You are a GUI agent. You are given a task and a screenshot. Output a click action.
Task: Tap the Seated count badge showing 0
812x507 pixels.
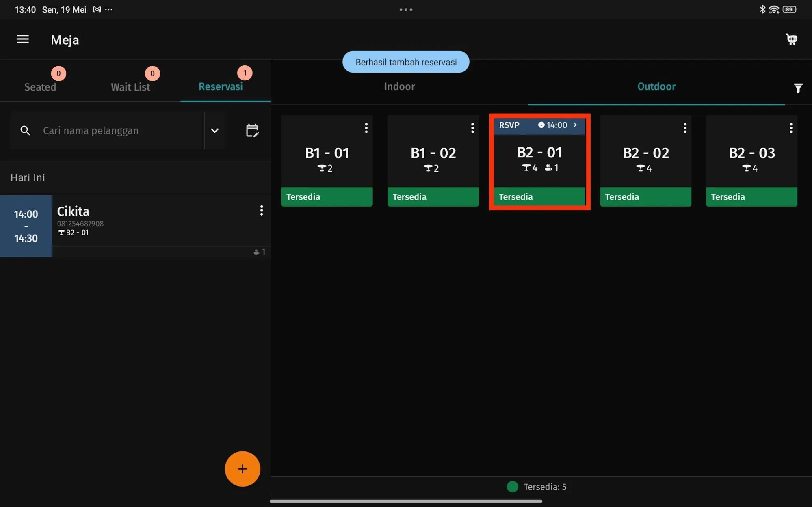pyautogui.click(x=58, y=73)
